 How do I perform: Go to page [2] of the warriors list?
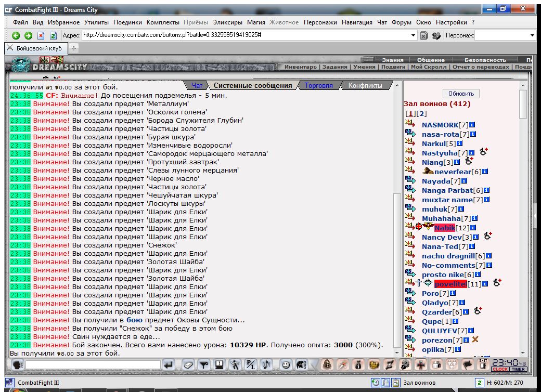click(422, 113)
